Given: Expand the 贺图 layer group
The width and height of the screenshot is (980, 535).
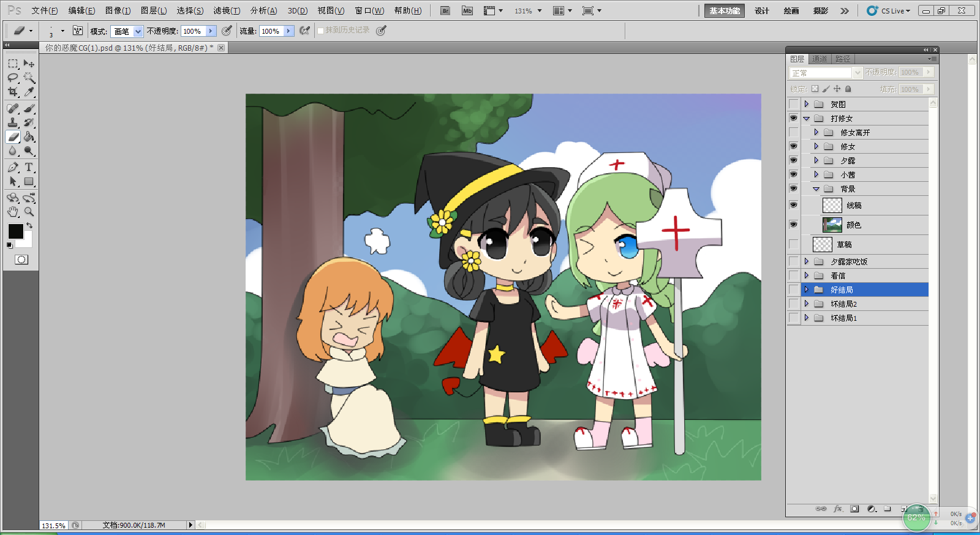Looking at the screenshot, I should [x=807, y=104].
